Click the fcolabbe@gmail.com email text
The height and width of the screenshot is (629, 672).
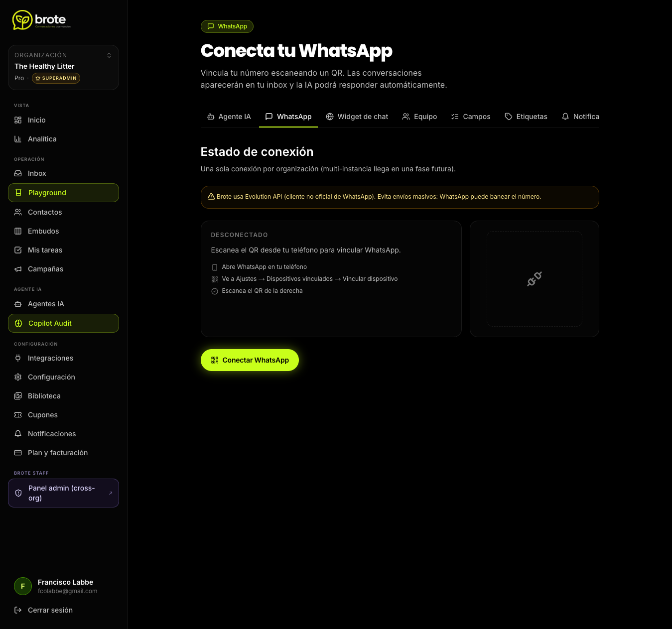(67, 591)
